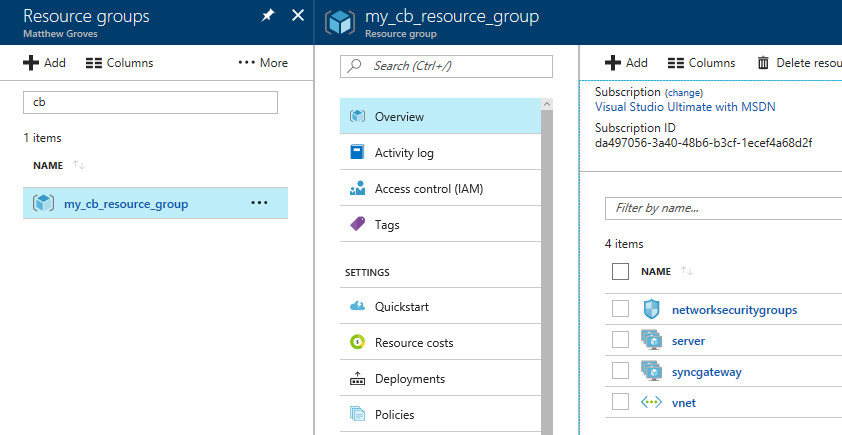This screenshot has width=842, height=435.
Task: Pin the Resource groups blade
Action: click(267, 16)
